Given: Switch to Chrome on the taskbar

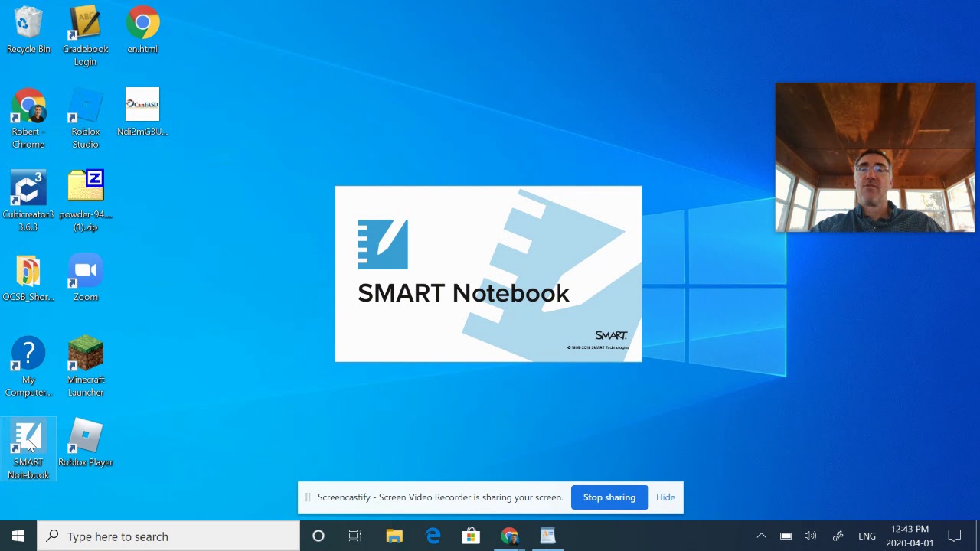Looking at the screenshot, I should (x=509, y=536).
